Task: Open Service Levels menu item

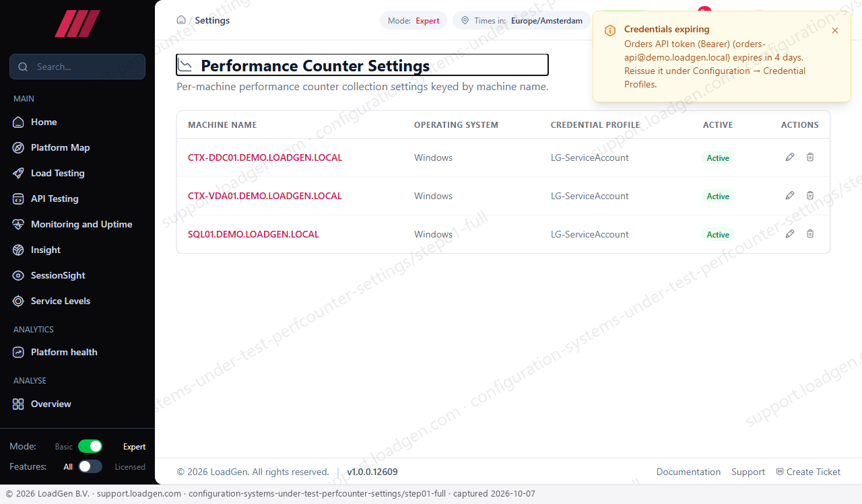Action: pos(77,301)
